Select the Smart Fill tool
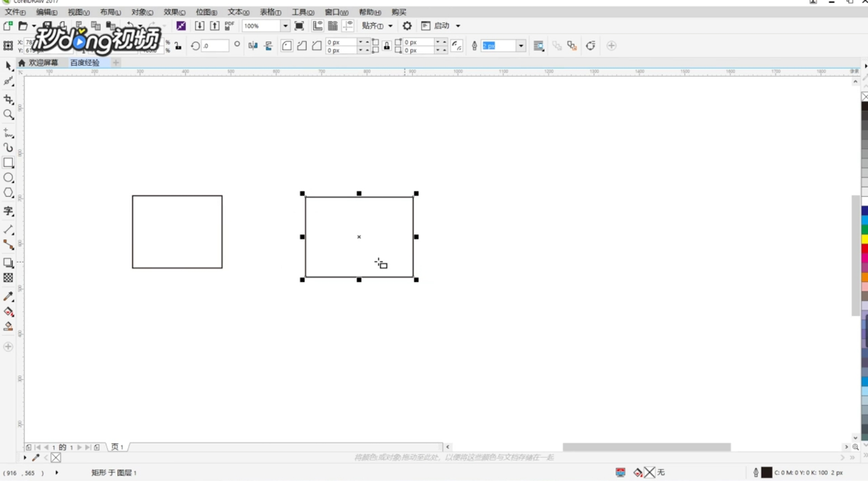The width and height of the screenshot is (868, 481). [x=8, y=326]
